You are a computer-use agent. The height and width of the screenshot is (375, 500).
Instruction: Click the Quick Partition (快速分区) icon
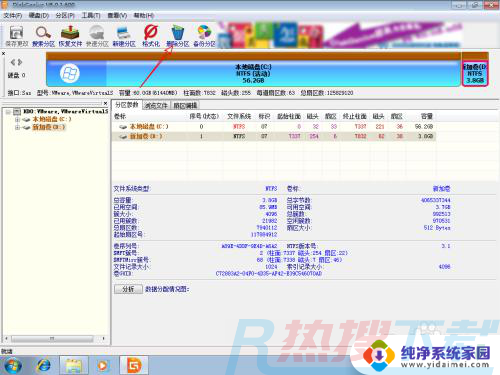tap(97, 36)
